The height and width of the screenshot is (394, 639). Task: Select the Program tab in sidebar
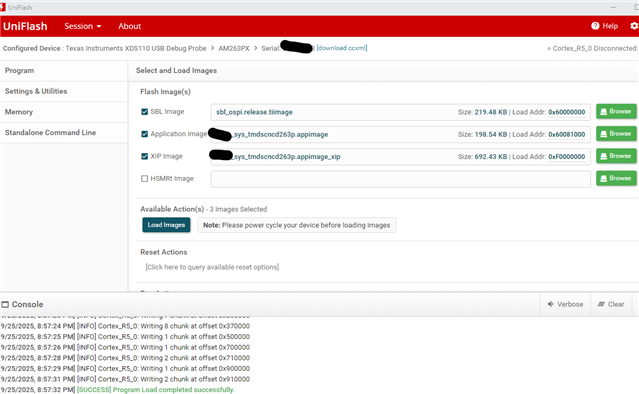(x=64, y=70)
